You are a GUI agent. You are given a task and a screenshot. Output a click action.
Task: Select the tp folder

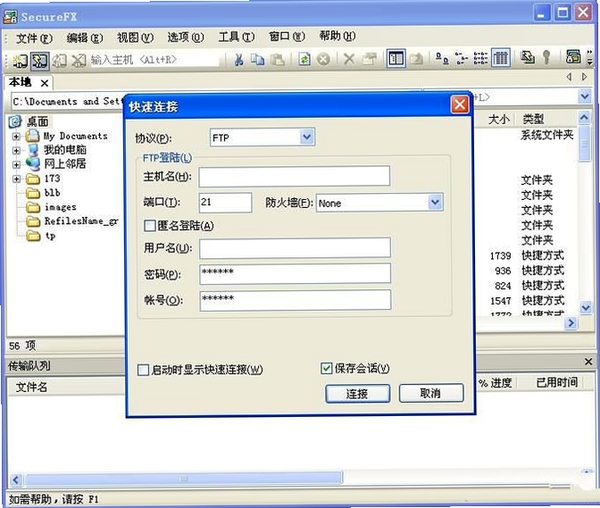click(x=50, y=236)
